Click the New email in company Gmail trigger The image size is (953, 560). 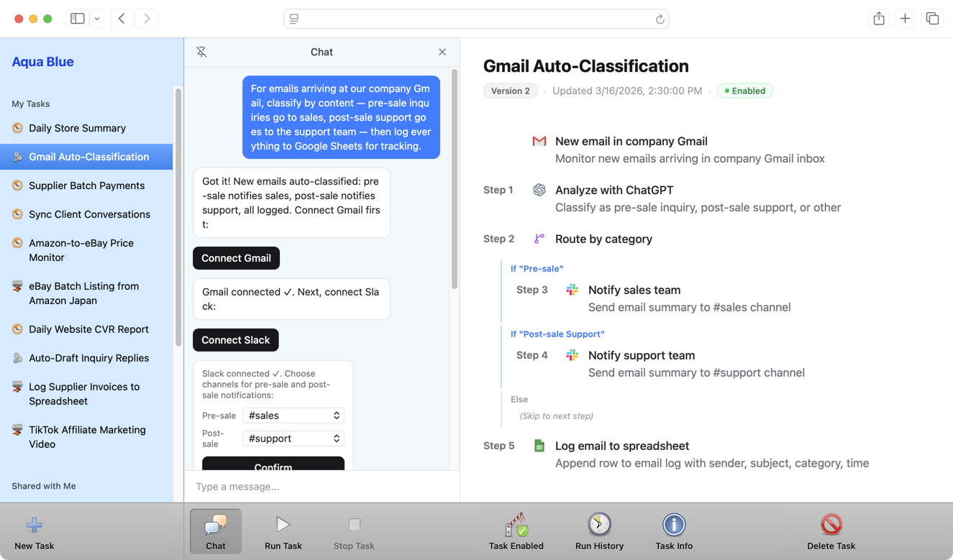(x=631, y=141)
